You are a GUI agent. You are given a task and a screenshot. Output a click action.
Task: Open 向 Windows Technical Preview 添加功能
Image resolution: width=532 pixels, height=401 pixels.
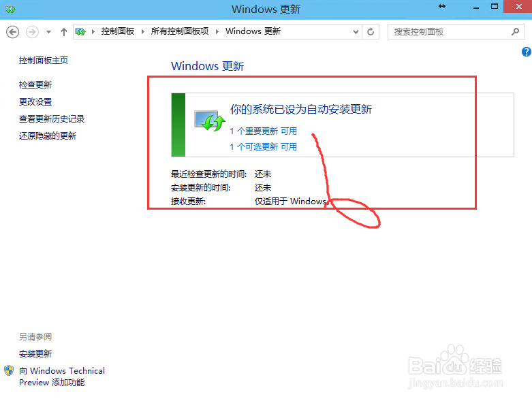[x=62, y=376]
